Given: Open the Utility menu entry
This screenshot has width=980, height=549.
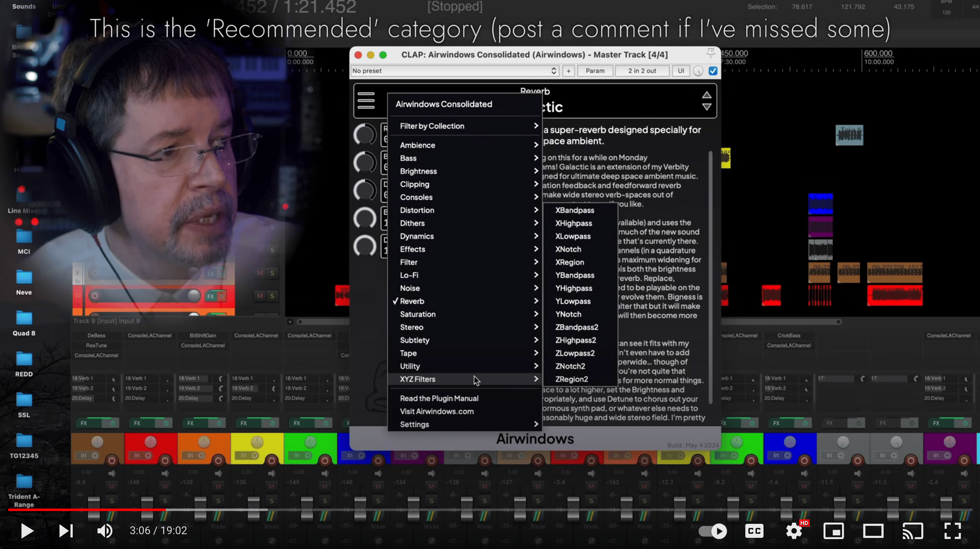Looking at the screenshot, I should 465,366.
